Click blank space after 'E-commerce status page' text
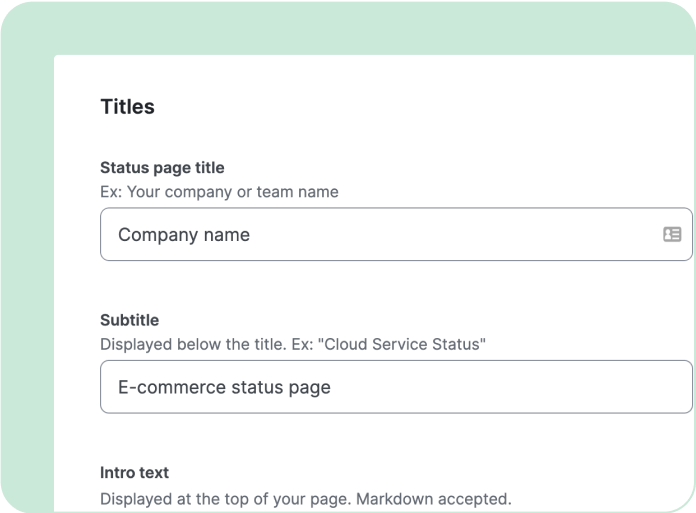This screenshot has height=513, width=696. coord(500,387)
